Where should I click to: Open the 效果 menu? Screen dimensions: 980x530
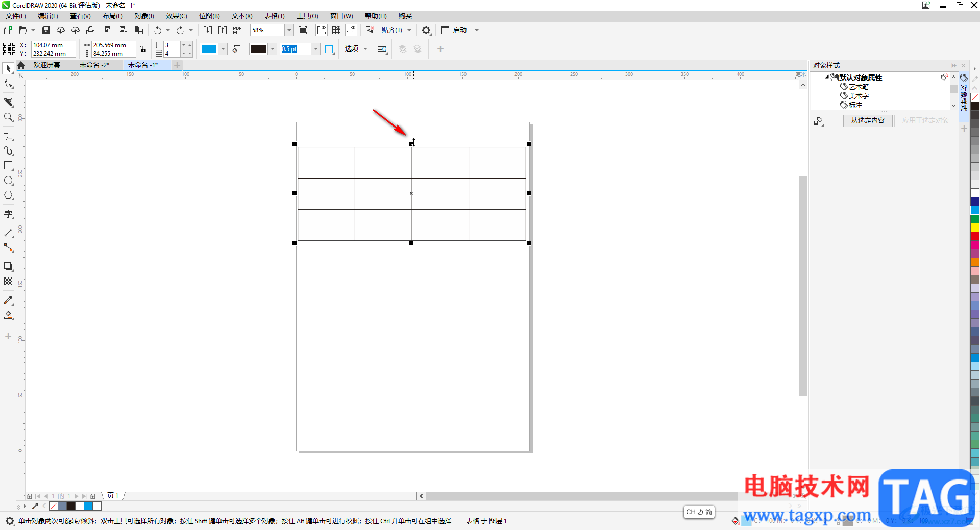176,16
